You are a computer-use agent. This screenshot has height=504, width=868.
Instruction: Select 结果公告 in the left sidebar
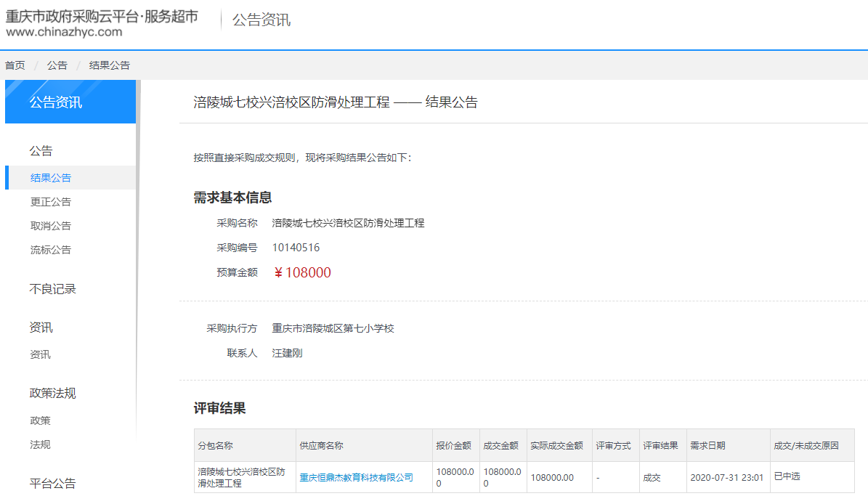[51, 178]
